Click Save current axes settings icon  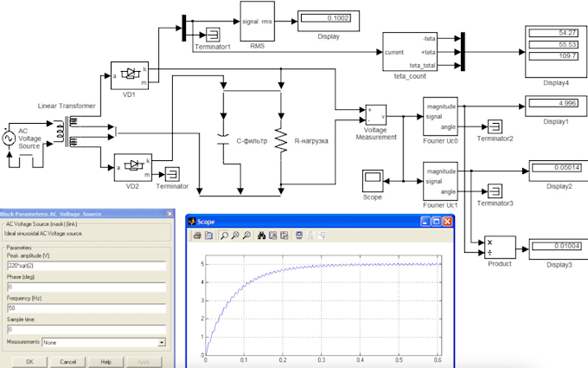[272, 236]
